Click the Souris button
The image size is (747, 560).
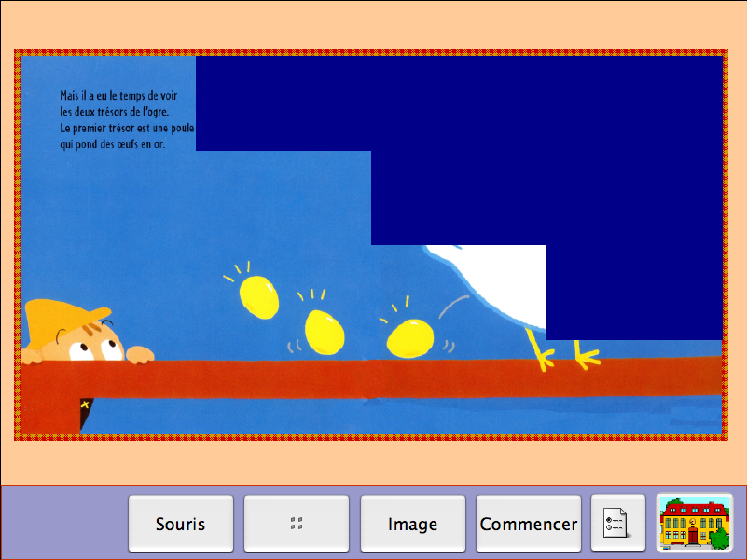pos(181,524)
